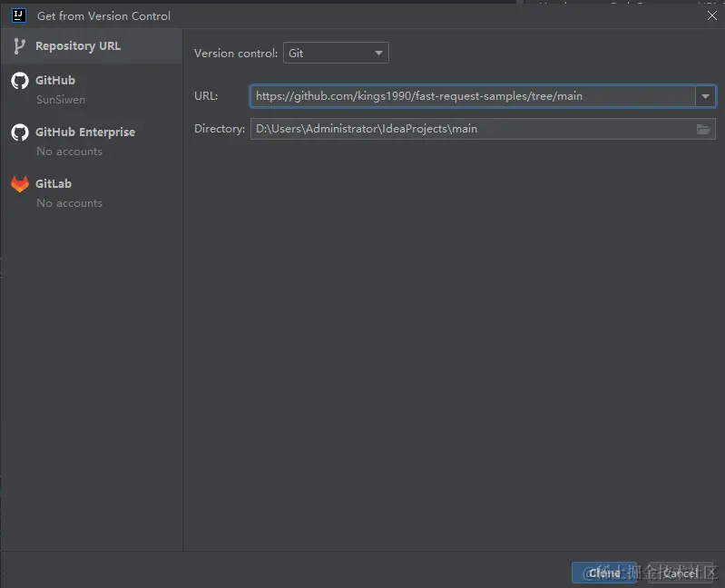This screenshot has height=588, width=725.
Task: Click into the repository URL field
Action: click(473, 96)
